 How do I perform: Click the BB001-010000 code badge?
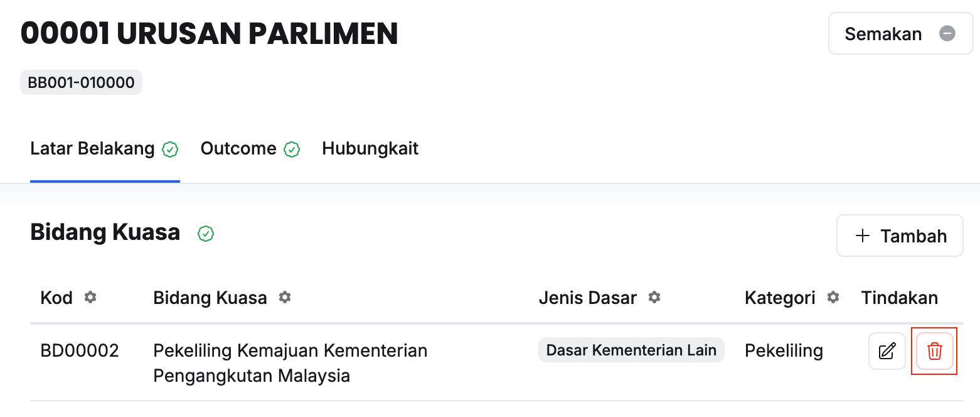[x=81, y=82]
